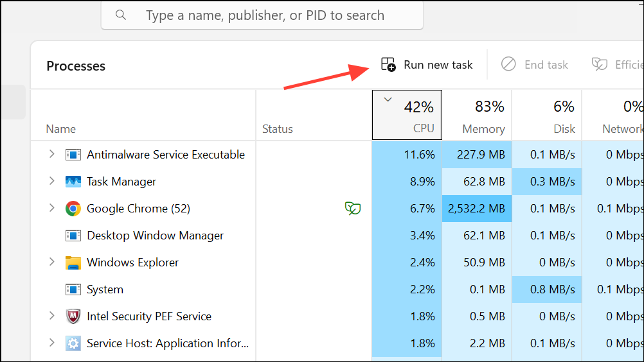Viewport: 644px width, 362px height.
Task: Click the CPU column sort header
Action: (407, 116)
